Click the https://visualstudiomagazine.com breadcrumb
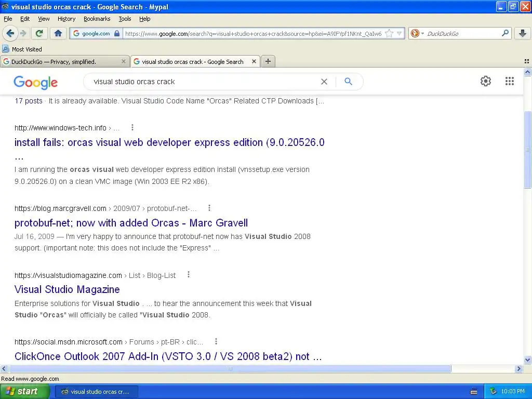Image resolution: width=532 pixels, height=399 pixels. pyautogui.click(x=68, y=275)
